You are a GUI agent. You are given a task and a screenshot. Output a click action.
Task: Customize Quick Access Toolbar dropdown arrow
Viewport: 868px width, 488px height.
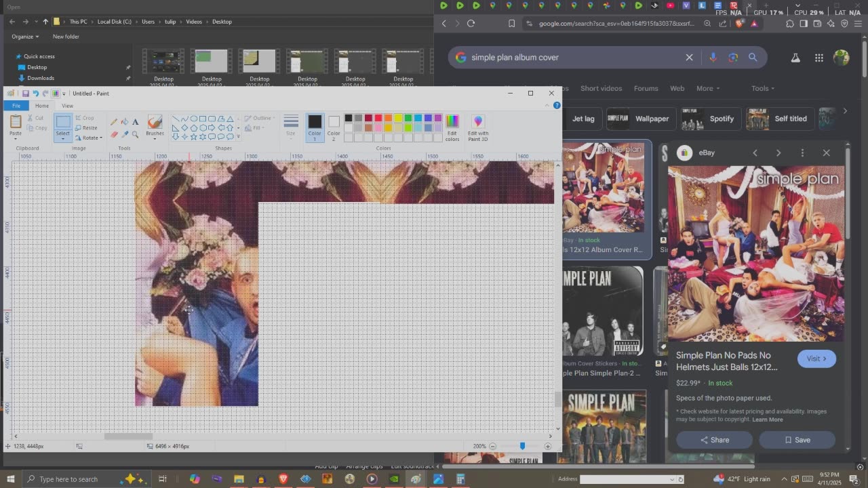[64, 94]
